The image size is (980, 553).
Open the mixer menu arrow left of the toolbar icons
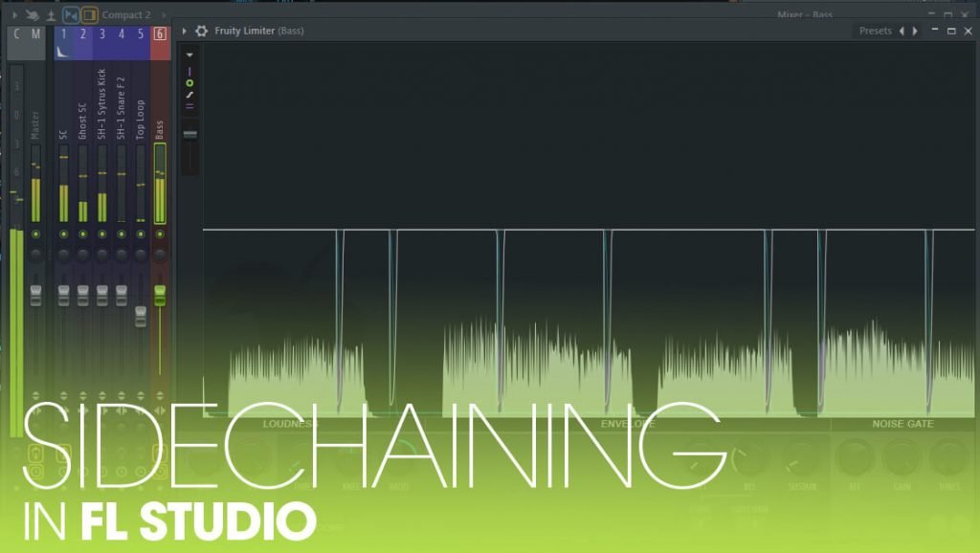coord(15,14)
